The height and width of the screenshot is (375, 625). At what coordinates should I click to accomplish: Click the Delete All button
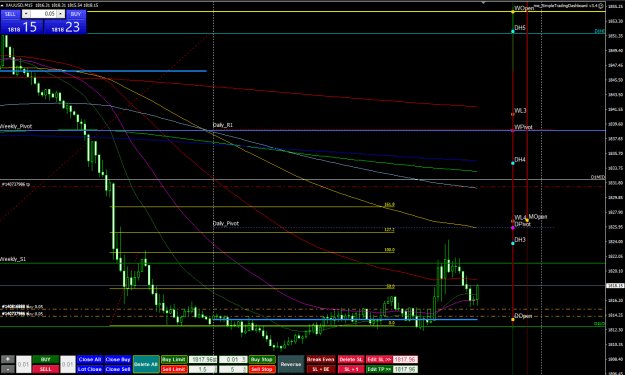146,364
